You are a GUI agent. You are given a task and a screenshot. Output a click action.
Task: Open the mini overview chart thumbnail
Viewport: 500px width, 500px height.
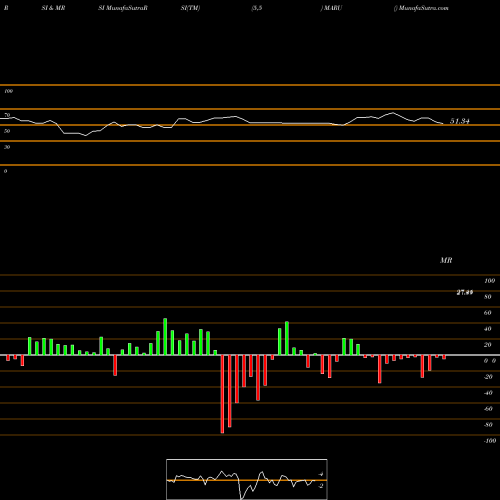[x=247, y=479]
